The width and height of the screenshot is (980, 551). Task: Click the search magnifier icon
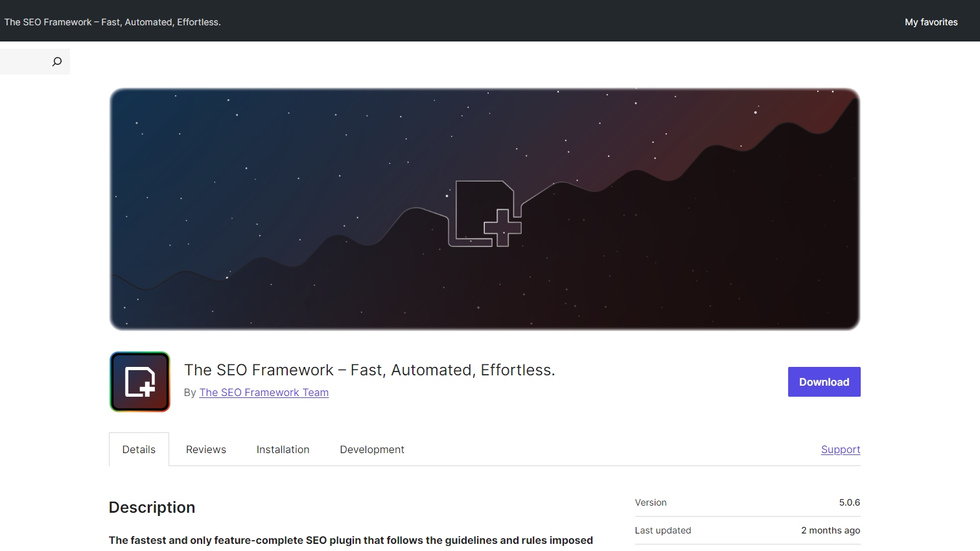[x=57, y=62]
